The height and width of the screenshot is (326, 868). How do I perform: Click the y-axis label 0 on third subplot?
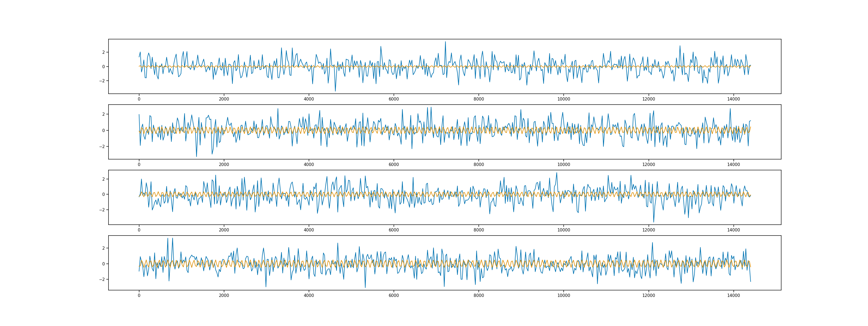(x=104, y=195)
